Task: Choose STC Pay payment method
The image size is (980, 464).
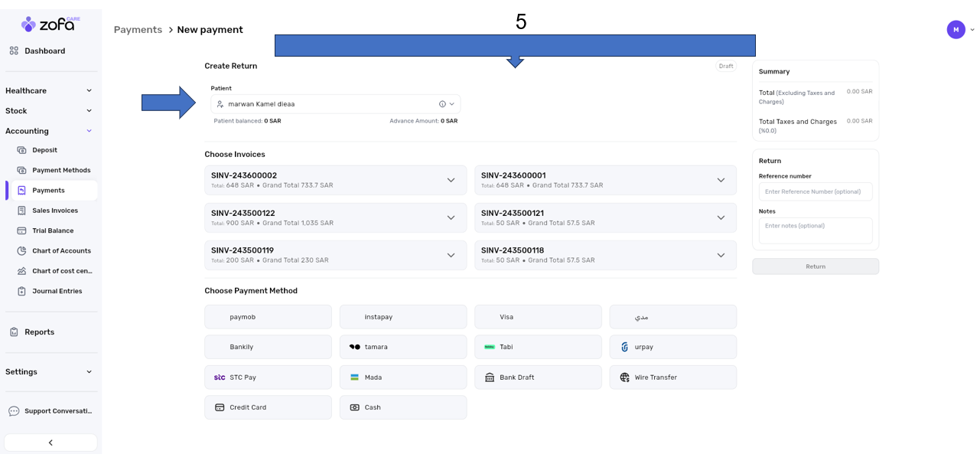Action: [x=268, y=377]
